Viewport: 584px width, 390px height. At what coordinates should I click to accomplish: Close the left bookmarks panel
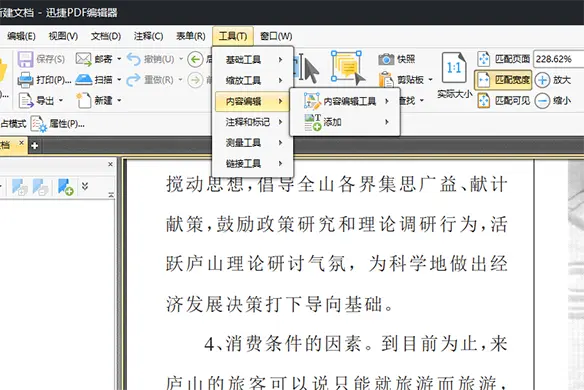[110, 164]
